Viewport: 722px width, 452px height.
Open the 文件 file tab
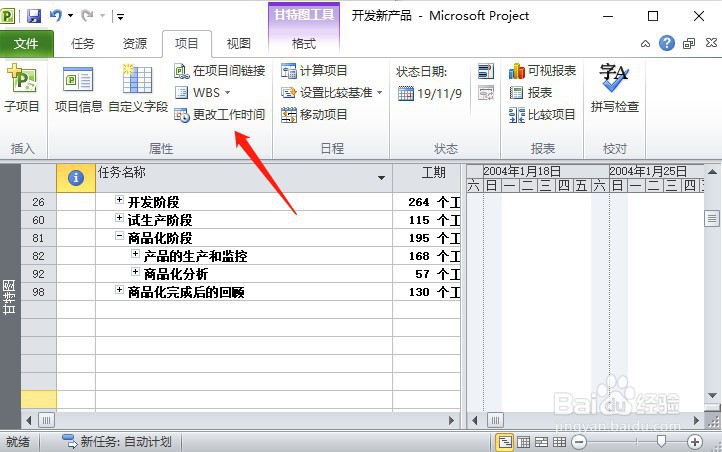click(x=26, y=44)
